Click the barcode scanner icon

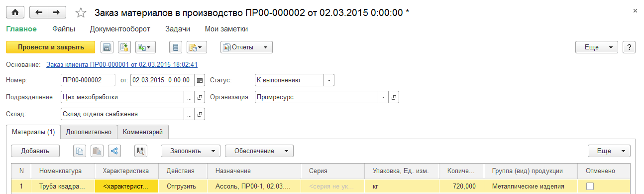click(x=141, y=151)
